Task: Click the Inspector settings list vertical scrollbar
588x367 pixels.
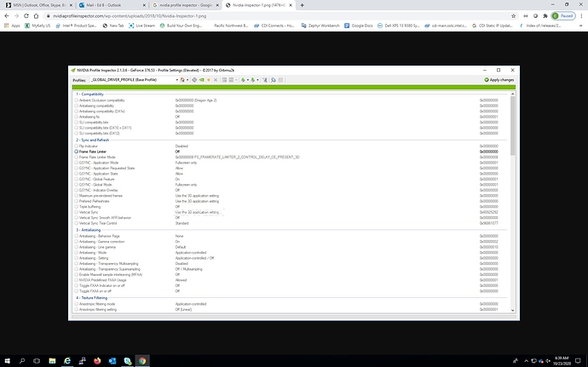Action: tap(513, 125)
